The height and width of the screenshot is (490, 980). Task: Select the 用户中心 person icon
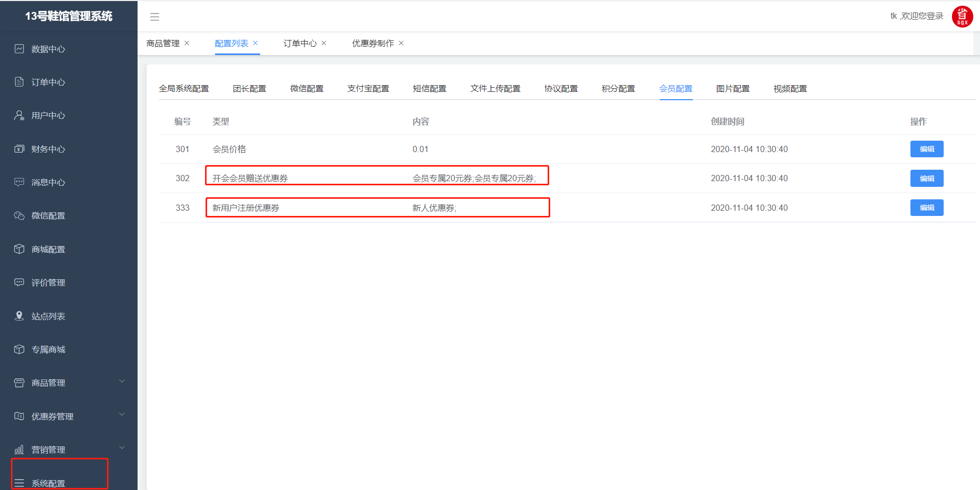point(19,115)
